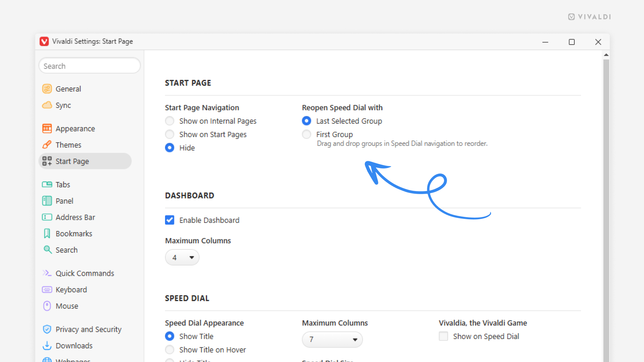Select Show on Internal Pages radio
This screenshot has height=362, width=644.
170,121
